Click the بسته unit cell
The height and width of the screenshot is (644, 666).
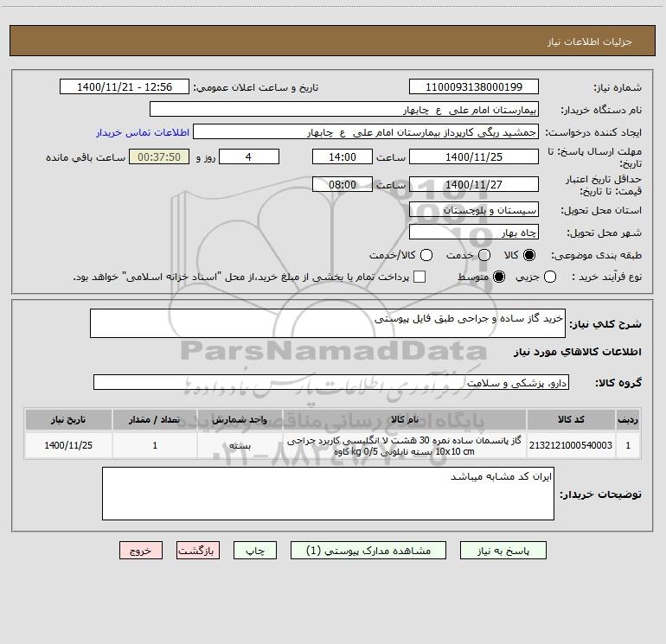240,445
